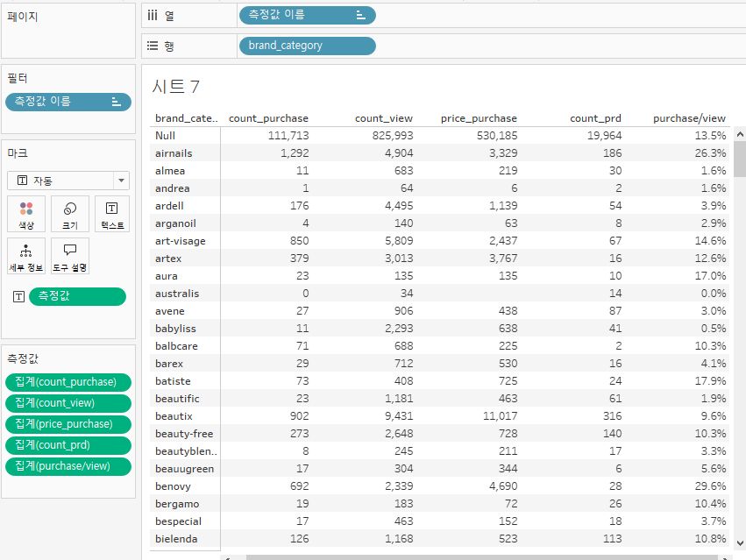Select the ardell row label
The image size is (746, 560).
[169, 206]
